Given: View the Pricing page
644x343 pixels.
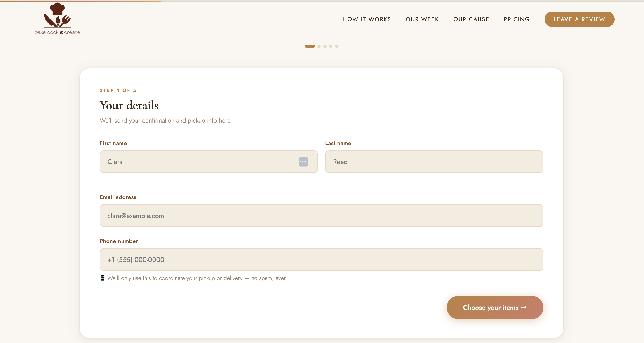Looking at the screenshot, I should pyautogui.click(x=517, y=19).
